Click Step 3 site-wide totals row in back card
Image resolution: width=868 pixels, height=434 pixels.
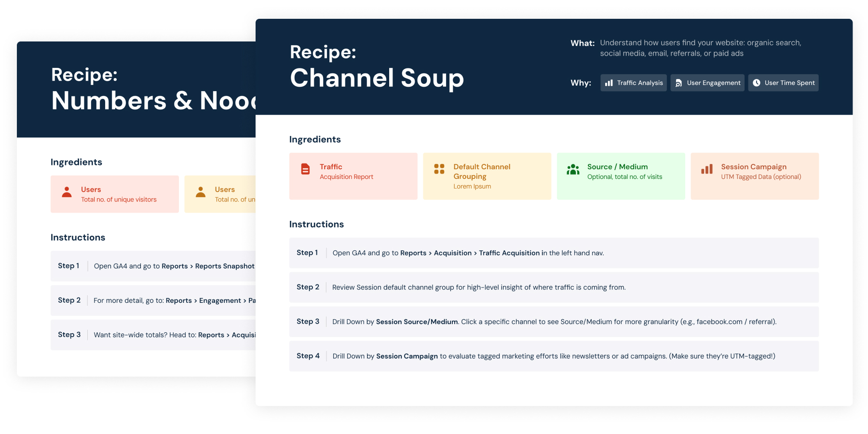pyautogui.click(x=153, y=335)
